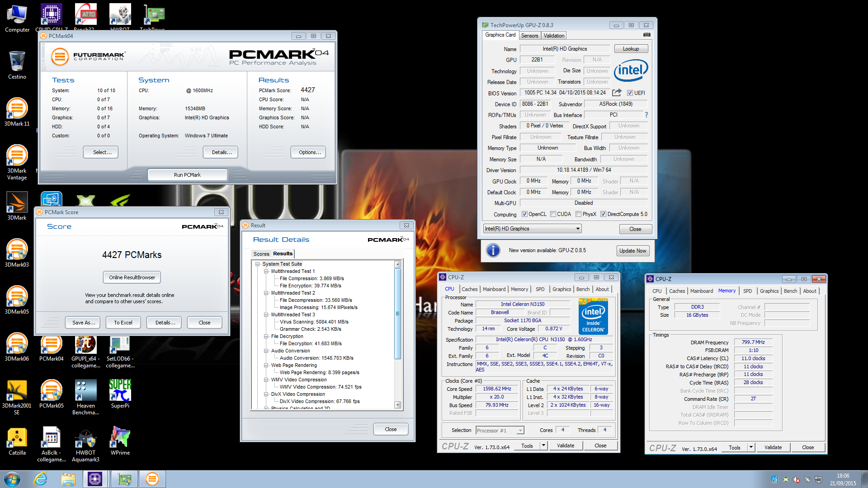Open the Computer desktop icon
This screenshot has width=868, height=488.
tap(17, 19)
